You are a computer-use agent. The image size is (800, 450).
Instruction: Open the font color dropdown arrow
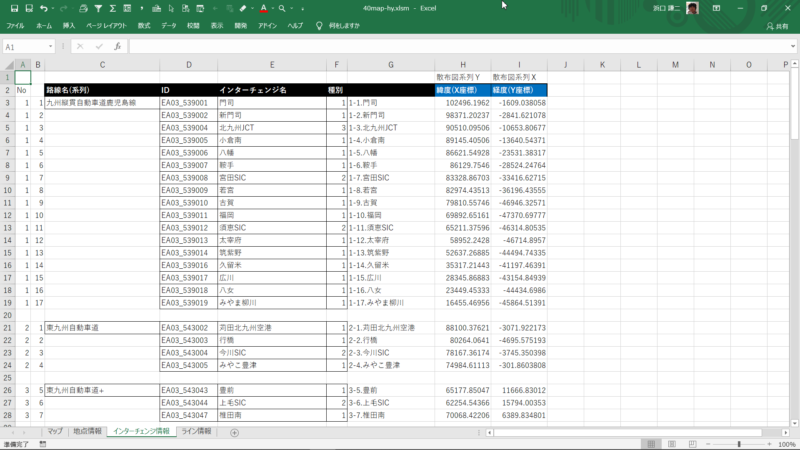(x=273, y=8)
